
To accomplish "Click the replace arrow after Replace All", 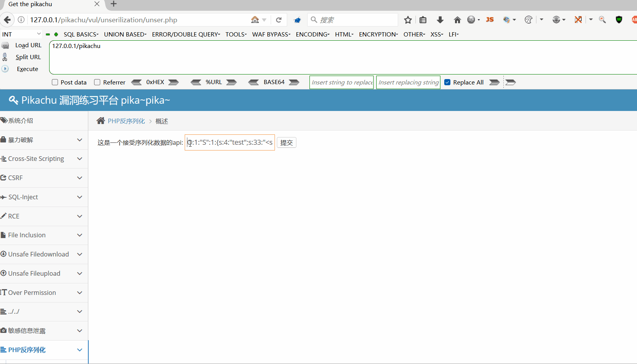I will coord(495,82).
